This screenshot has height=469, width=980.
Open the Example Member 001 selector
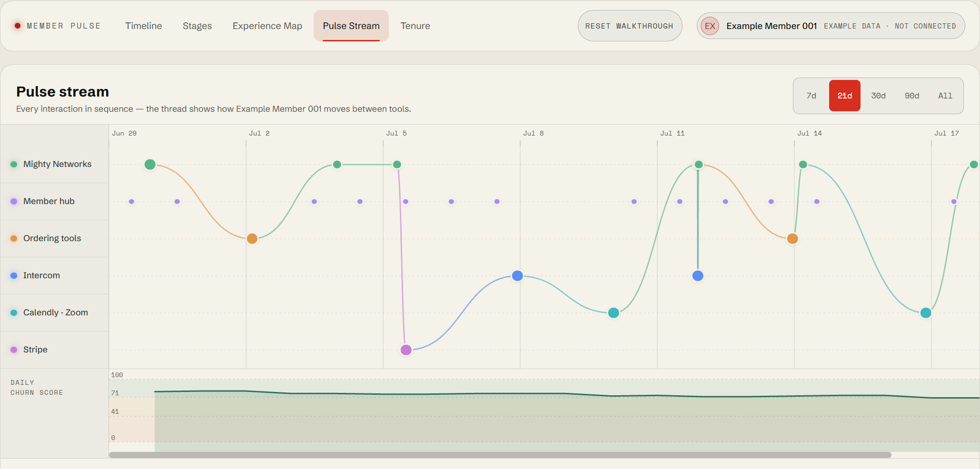(831, 26)
